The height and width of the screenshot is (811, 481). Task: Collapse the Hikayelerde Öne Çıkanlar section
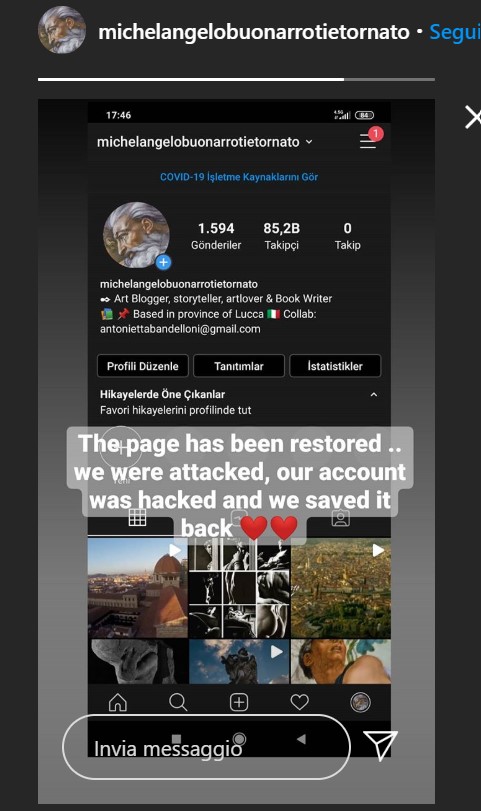pos(373,395)
